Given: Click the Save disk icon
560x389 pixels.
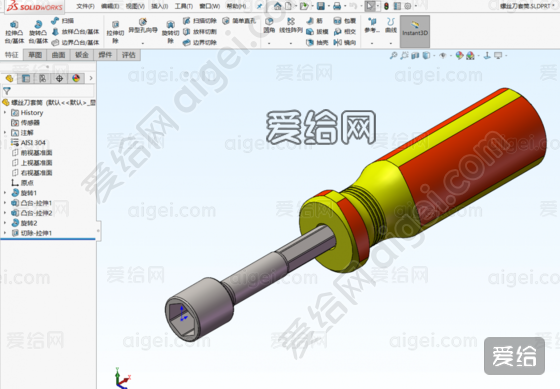Looking at the screenshot, I should click(321, 6).
